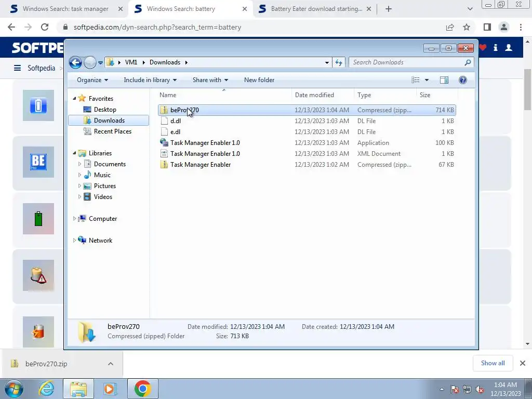This screenshot has height=399, width=532.
Task: Open the Organize menu
Action: (92, 80)
